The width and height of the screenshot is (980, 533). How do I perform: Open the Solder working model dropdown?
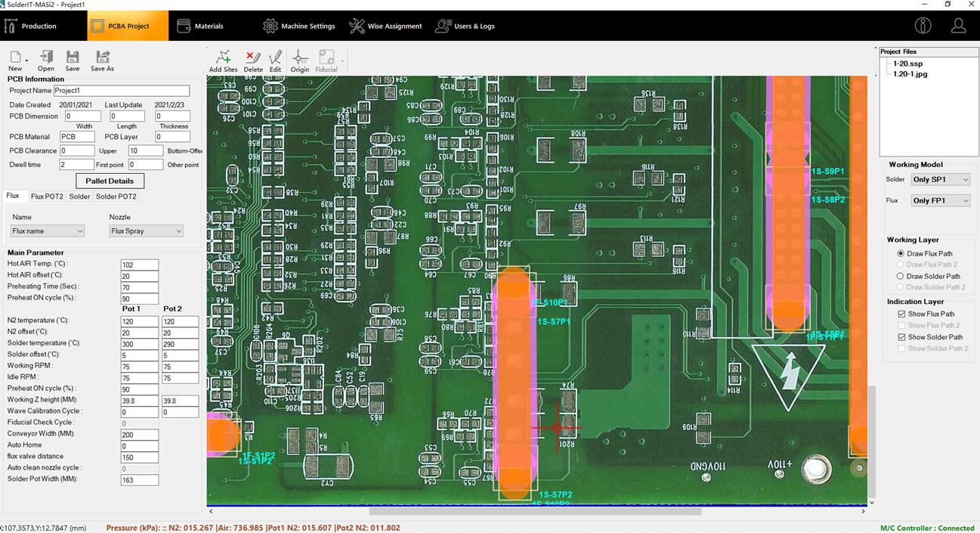coord(940,180)
